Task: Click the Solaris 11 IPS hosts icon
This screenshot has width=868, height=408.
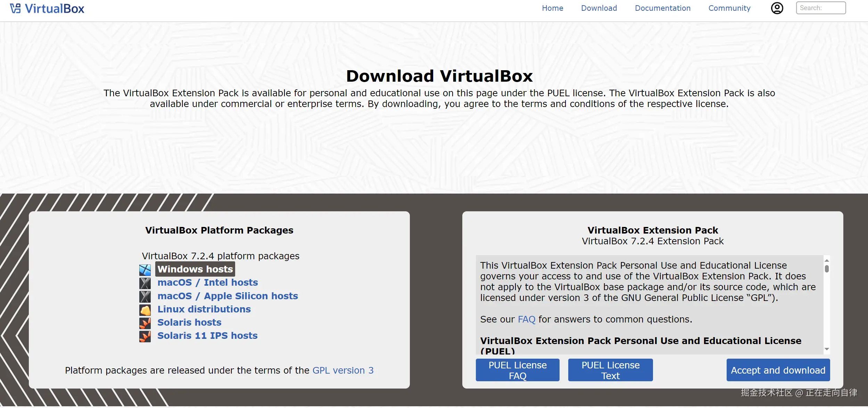Action: tap(145, 336)
